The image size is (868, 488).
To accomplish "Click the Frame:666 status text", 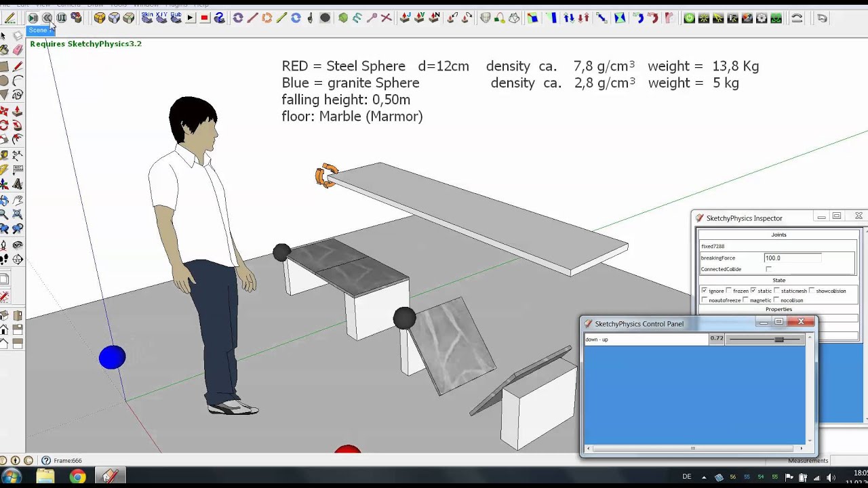I will 68,461.
